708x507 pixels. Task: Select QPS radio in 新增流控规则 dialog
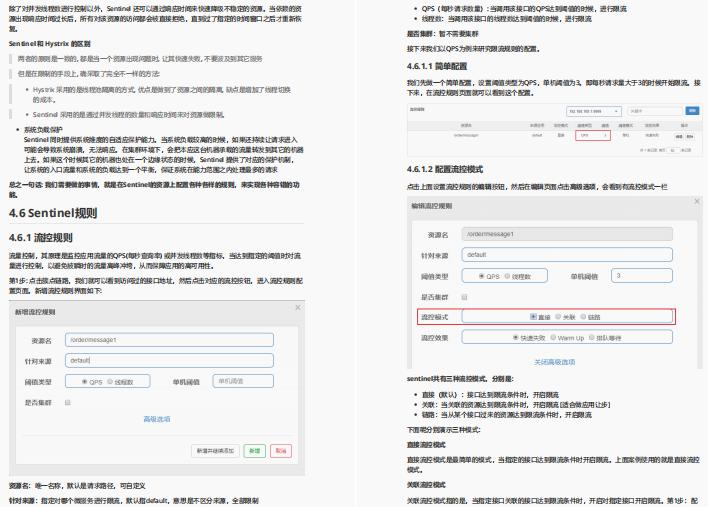(84, 382)
